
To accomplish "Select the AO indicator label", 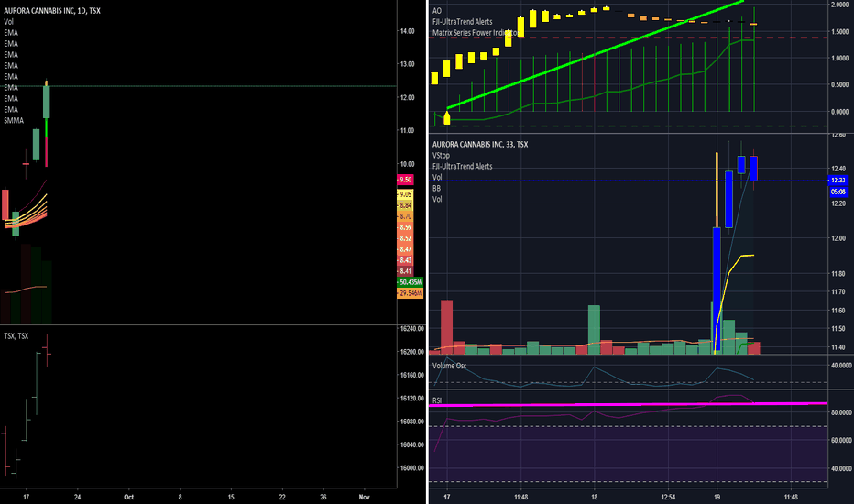I will [437, 11].
